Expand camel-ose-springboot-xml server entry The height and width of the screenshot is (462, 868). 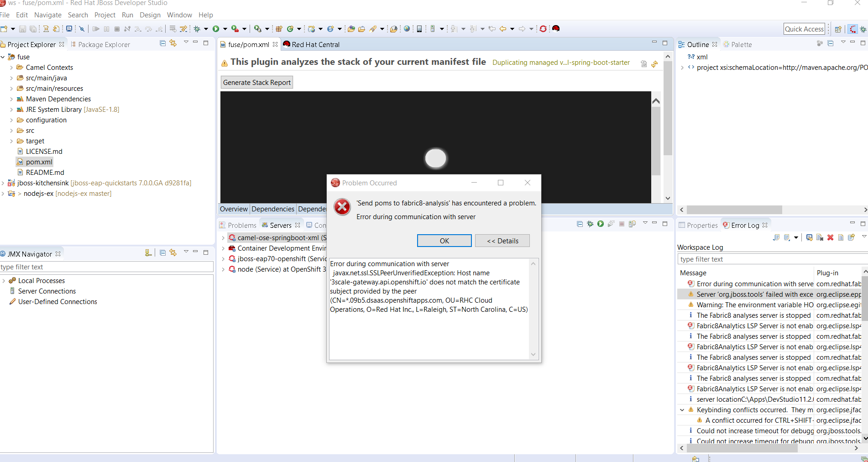[x=223, y=238]
